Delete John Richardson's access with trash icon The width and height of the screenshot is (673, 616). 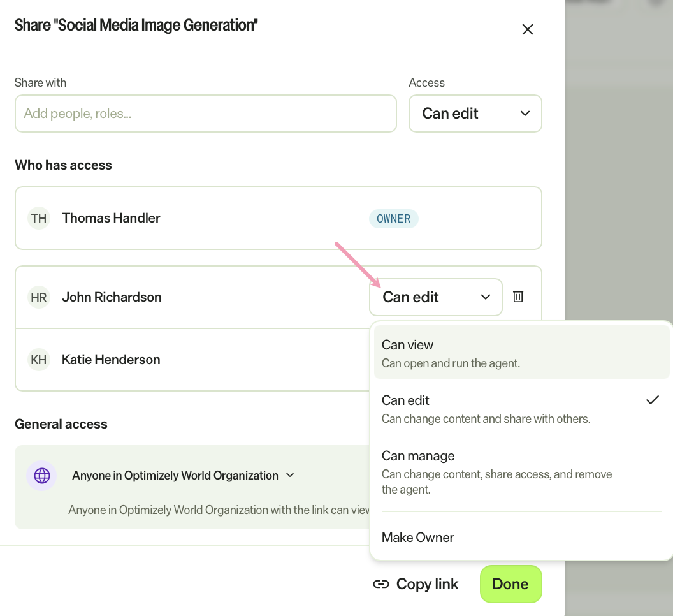(x=518, y=297)
